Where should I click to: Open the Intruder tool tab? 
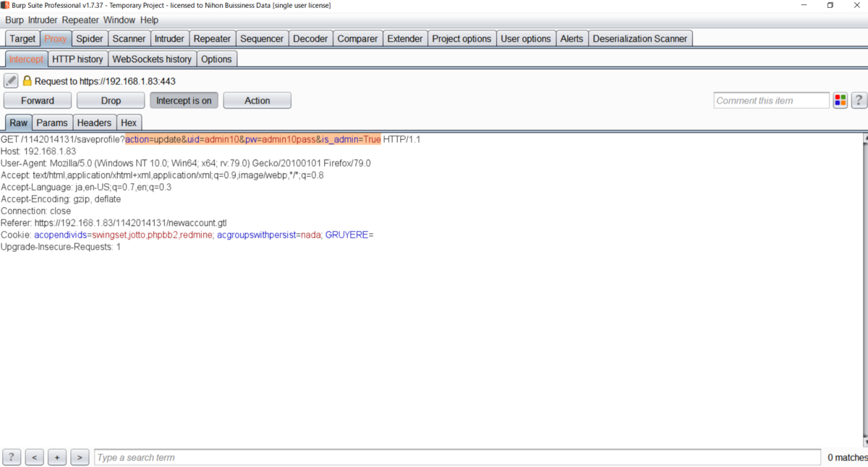169,38
